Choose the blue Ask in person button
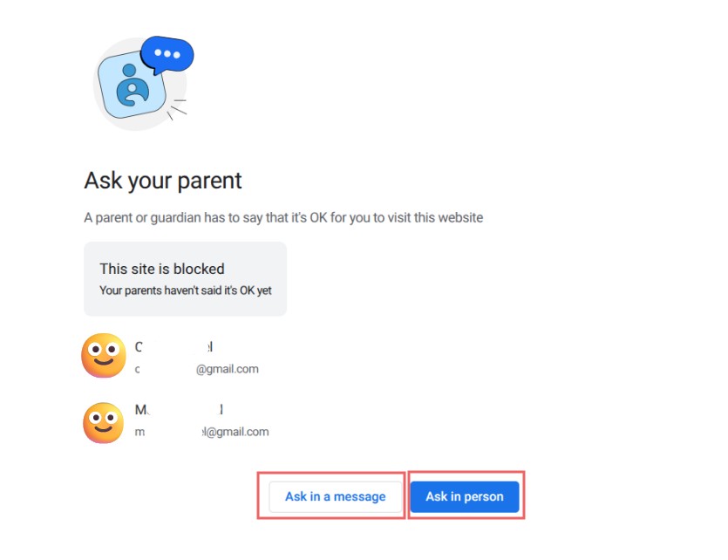The image size is (728, 560). pos(465,496)
